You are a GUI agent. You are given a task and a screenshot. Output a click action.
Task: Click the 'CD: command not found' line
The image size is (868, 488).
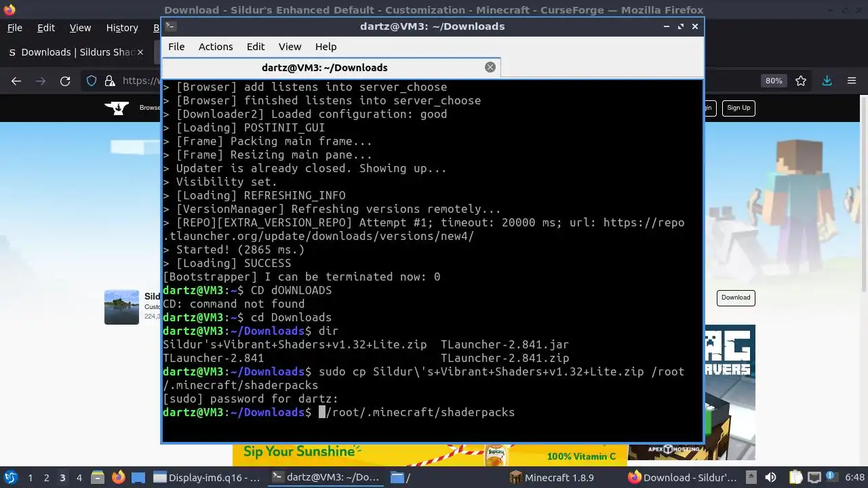233,304
